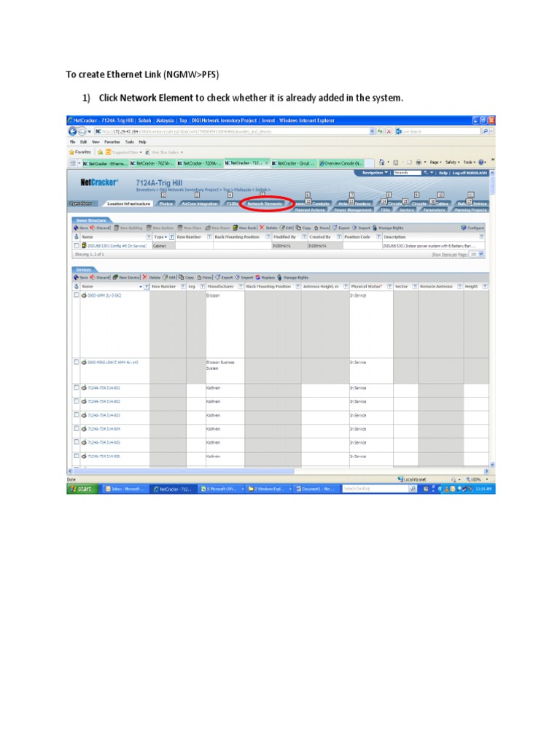Open browser address bar dropdown arrow
560x747 pixels.
pyautogui.click(x=373, y=131)
